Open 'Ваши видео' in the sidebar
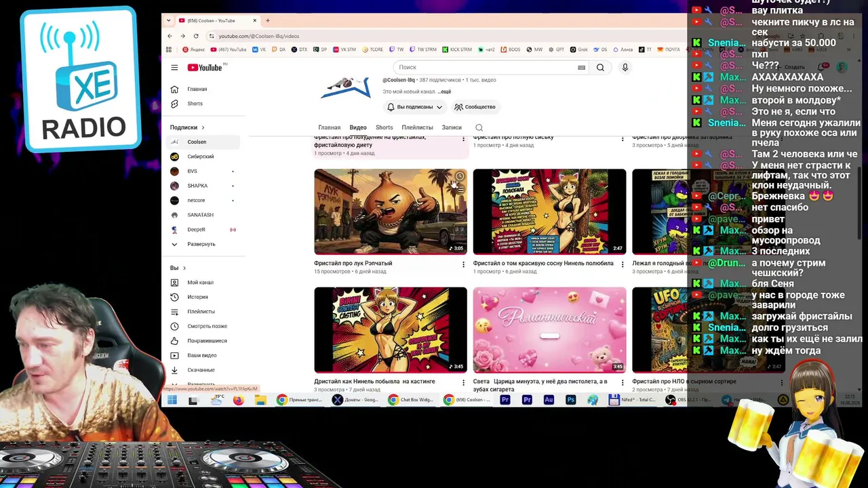The image size is (868, 488). pos(203,355)
